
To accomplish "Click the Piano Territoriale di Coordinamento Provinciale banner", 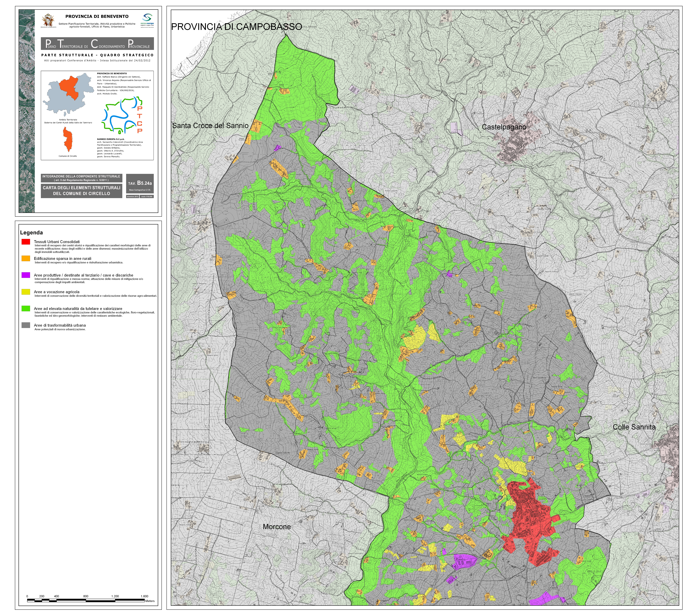I will coord(97,44).
